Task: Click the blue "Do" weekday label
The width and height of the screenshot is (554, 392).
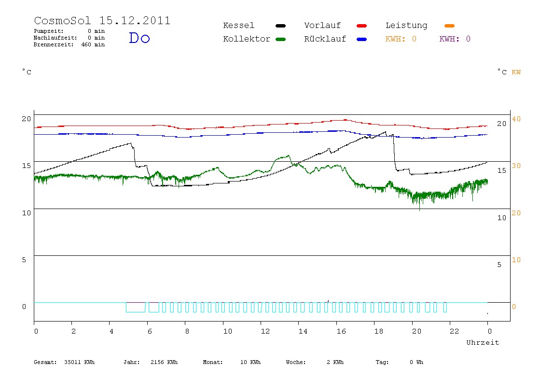Action: [139, 38]
